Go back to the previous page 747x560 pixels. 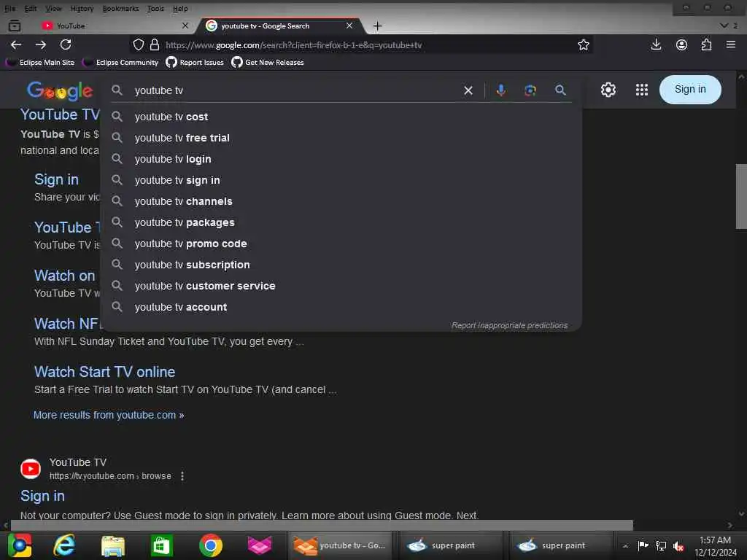pyautogui.click(x=16, y=44)
